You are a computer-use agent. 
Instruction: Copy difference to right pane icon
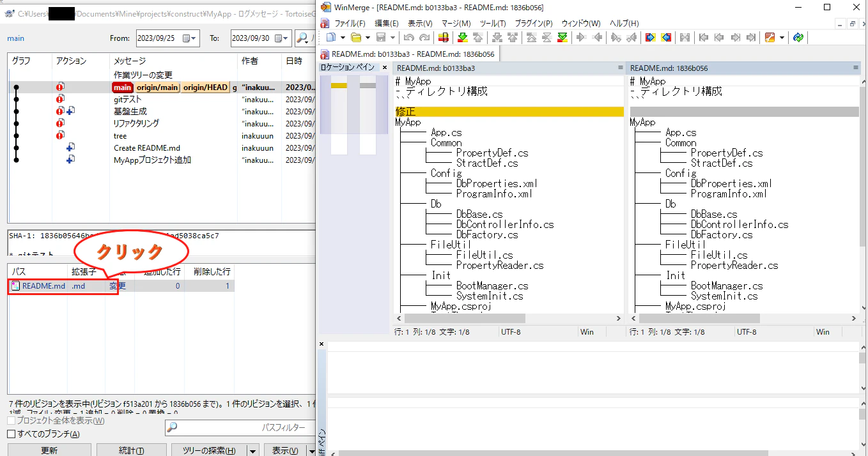[x=580, y=38]
